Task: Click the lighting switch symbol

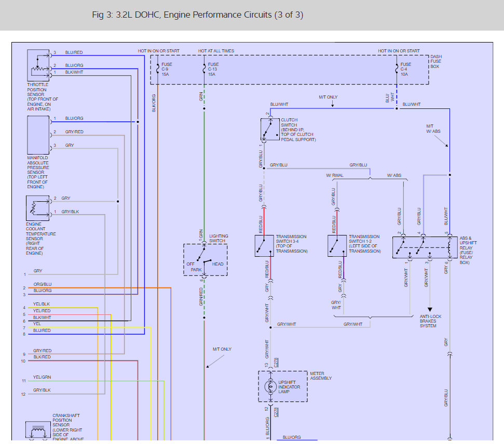Action: pos(206,259)
